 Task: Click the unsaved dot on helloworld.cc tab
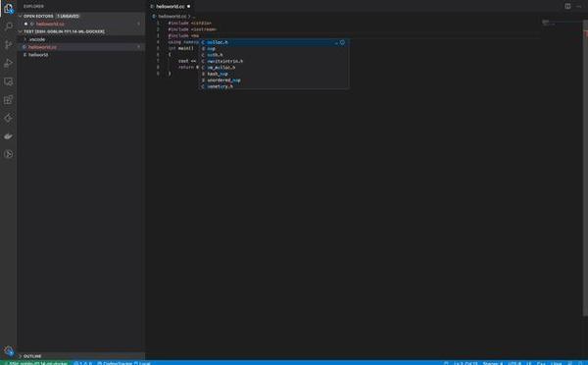coord(188,7)
